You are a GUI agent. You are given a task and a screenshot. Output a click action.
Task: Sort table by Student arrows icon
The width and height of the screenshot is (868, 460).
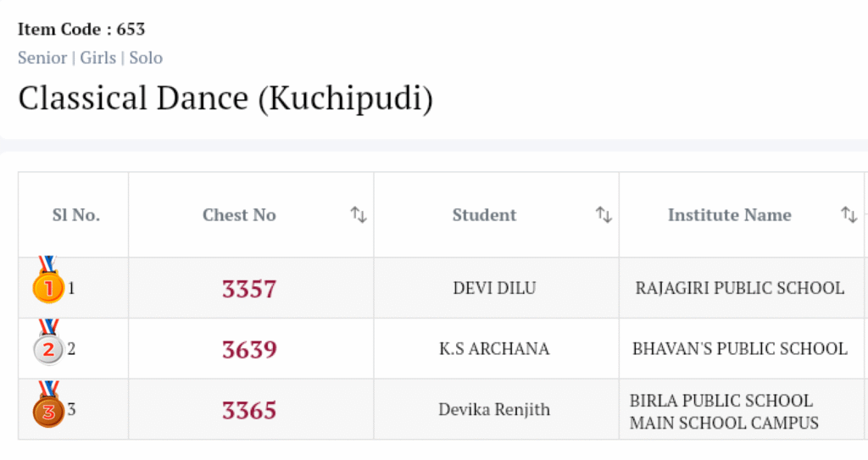[604, 215]
